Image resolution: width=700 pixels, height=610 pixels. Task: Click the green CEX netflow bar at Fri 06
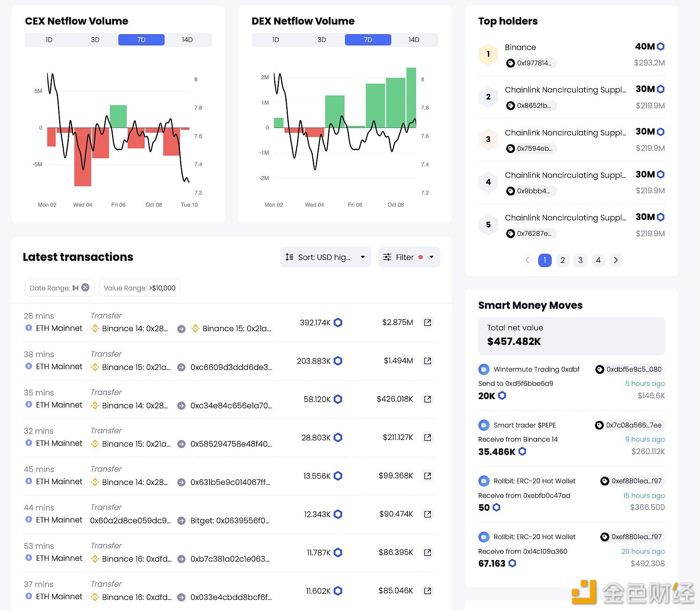(118, 116)
